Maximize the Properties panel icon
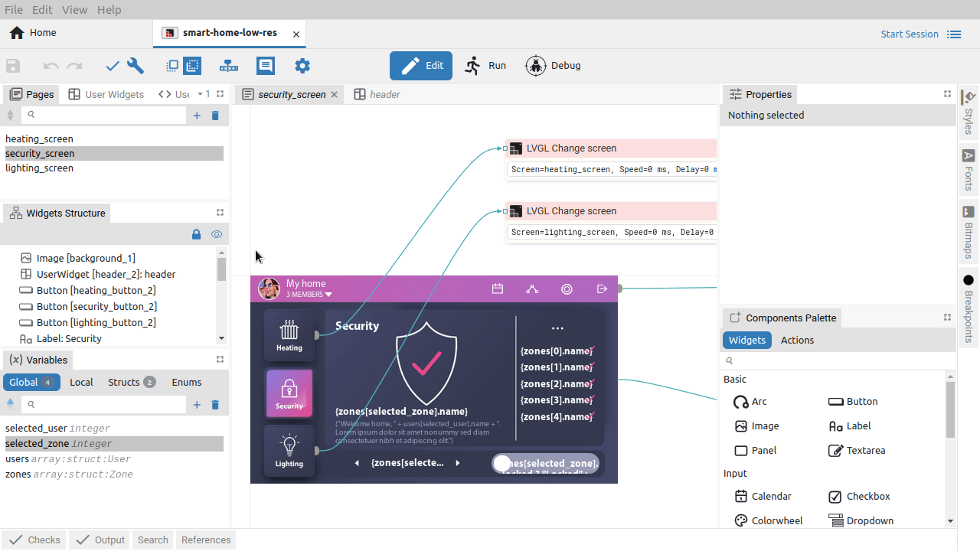 pos(947,94)
